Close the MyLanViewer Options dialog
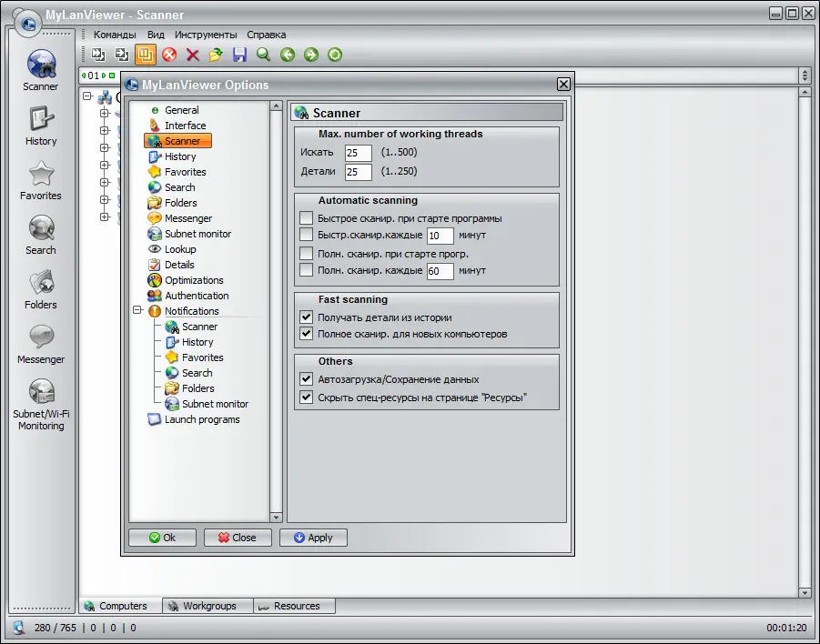The height and width of the screenshot is (644, 820). tap(563, 85)
